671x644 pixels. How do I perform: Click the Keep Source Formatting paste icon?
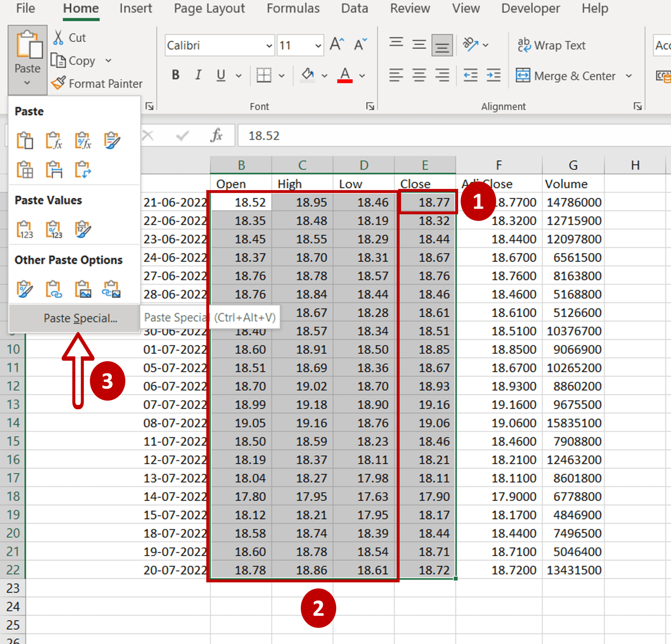(112, 140)
